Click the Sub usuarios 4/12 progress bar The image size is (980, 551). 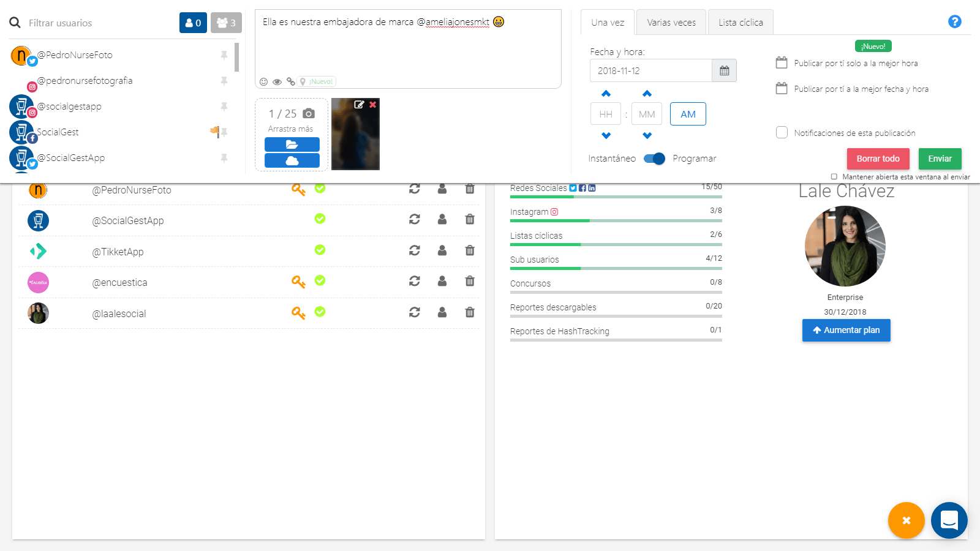[616, 268]
